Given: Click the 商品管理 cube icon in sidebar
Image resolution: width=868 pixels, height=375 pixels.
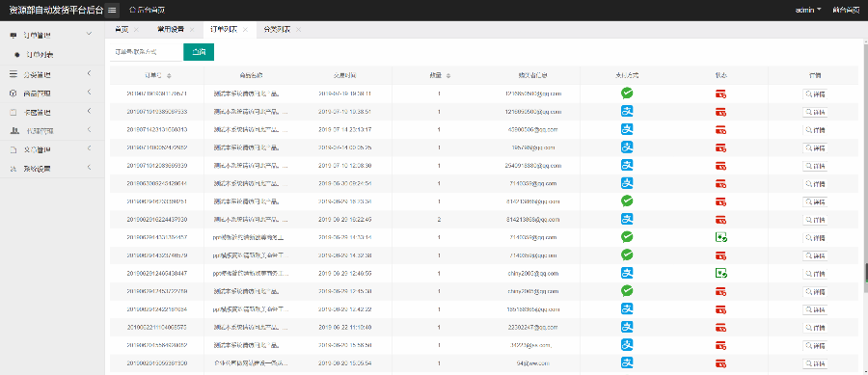Looking at the screenshot, I should click(14, 94).
